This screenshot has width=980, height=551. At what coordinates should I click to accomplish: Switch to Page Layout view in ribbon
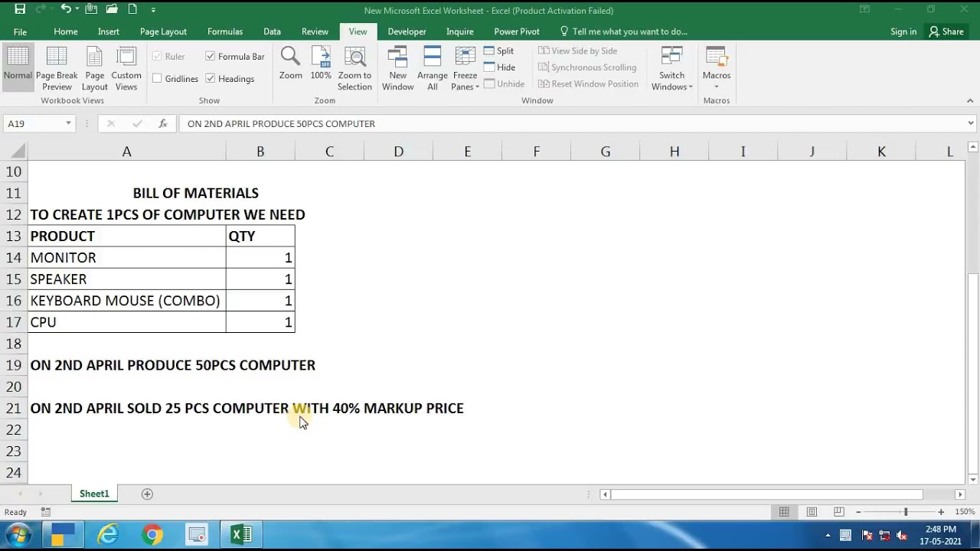[x=95, y=69]
